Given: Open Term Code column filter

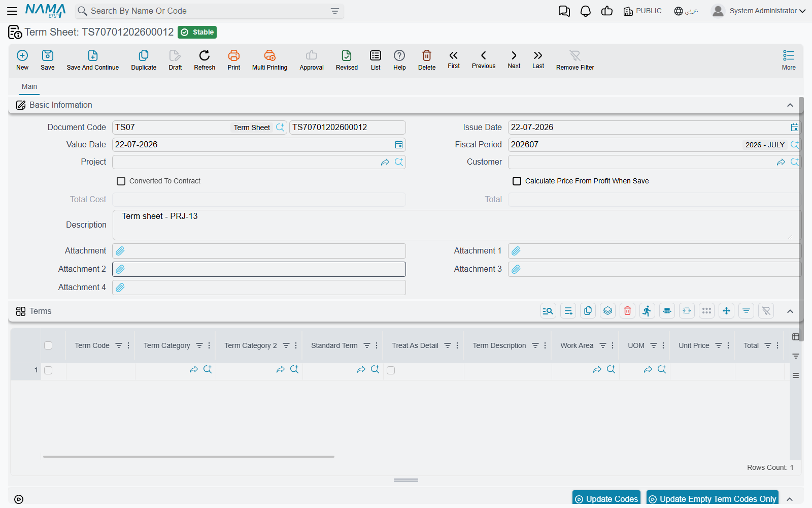Looking at the screenshot, I should click(119, 346).
